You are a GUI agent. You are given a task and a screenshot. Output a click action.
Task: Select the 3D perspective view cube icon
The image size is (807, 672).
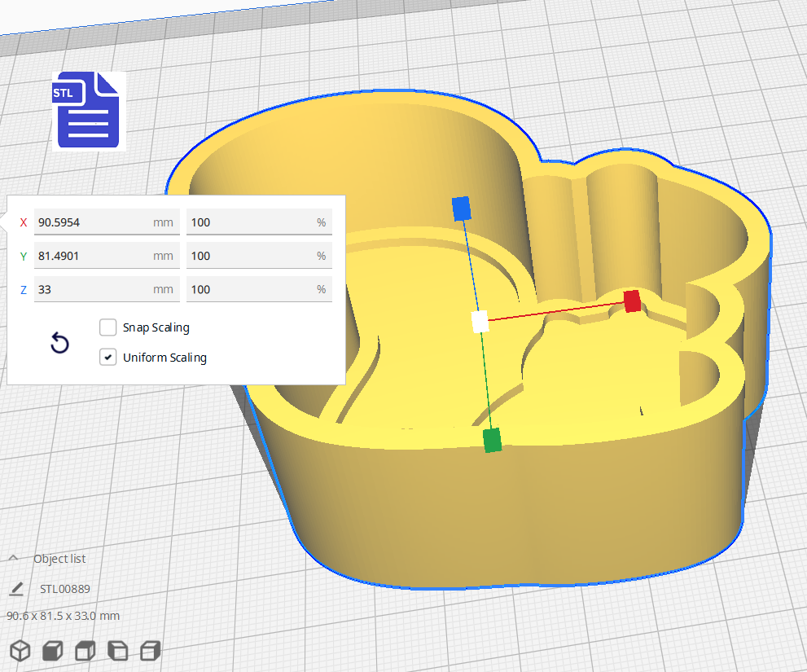(x=20, y=651)
